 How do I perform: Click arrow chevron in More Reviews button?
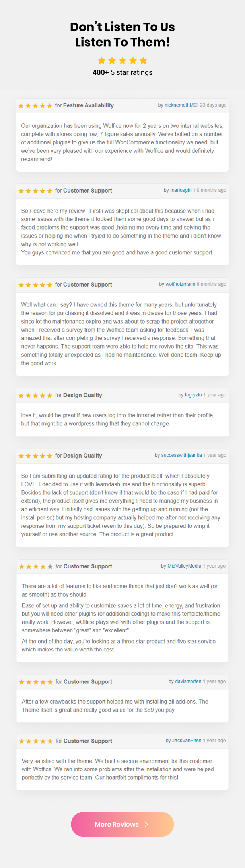point(146,824)
